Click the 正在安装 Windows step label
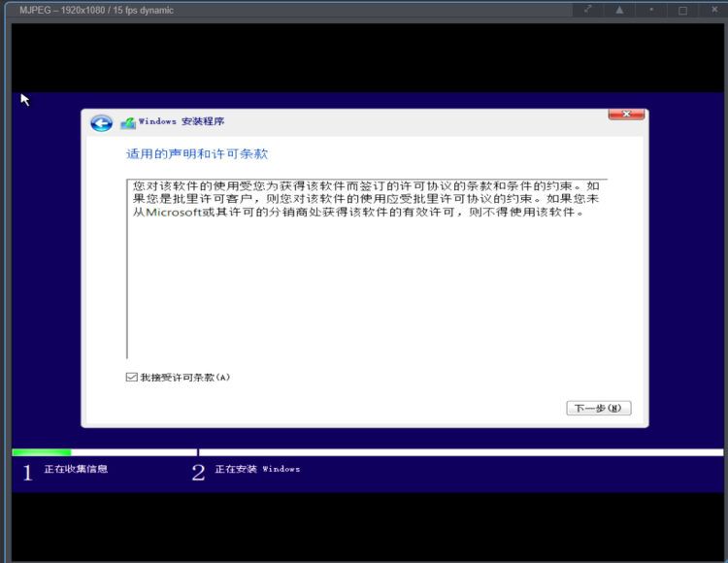 tap(257, 469)
